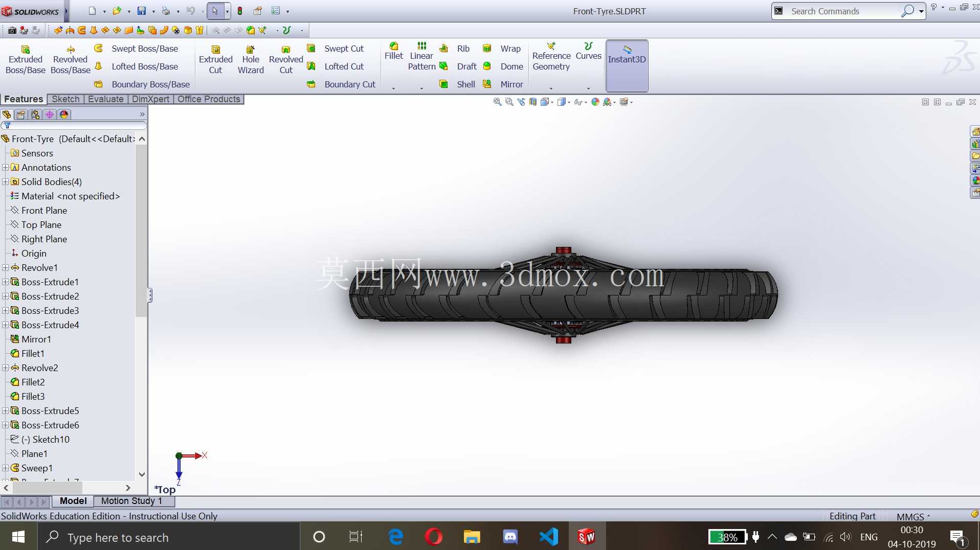Image resolution: width=980 pixels, height=550 pixels.
Task: Open the Curves tools
Action: tap(588, 51)
